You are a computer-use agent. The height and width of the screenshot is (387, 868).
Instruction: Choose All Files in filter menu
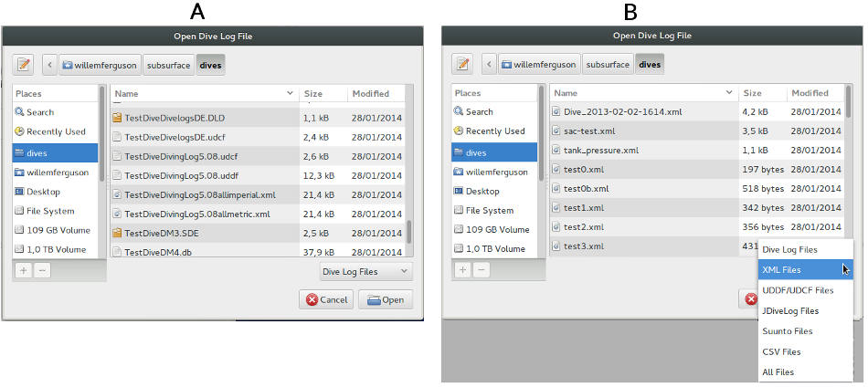[806, 372]
